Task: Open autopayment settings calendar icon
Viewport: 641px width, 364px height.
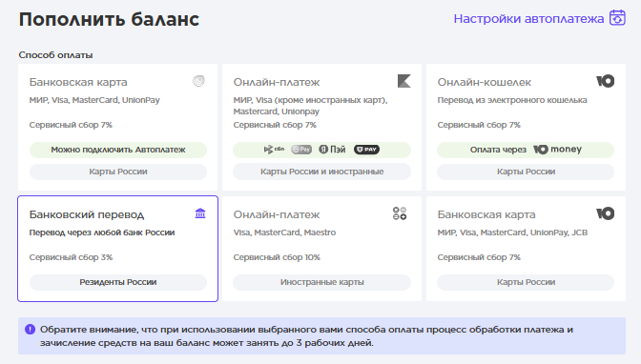Action: tap(617, 18)
